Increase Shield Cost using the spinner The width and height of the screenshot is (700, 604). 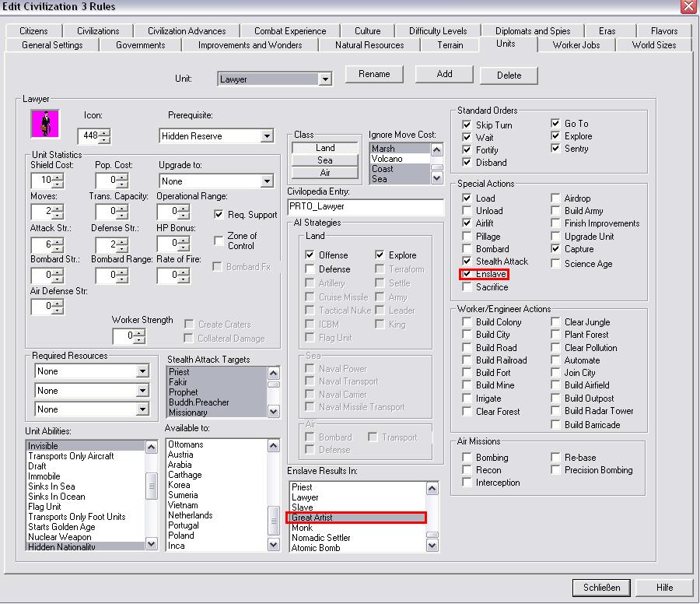58,177
